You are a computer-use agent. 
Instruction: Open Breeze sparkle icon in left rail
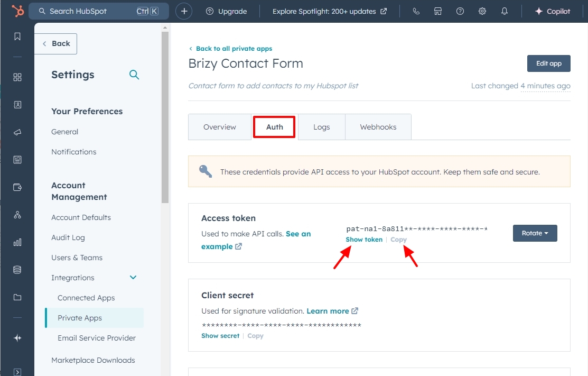coord(17,338)
